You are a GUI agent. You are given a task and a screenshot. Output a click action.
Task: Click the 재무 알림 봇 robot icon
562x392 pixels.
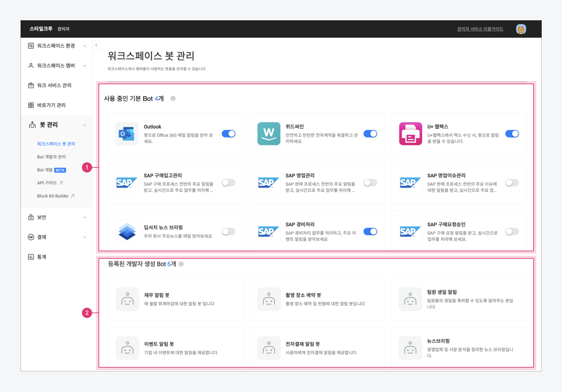[127, 299]
